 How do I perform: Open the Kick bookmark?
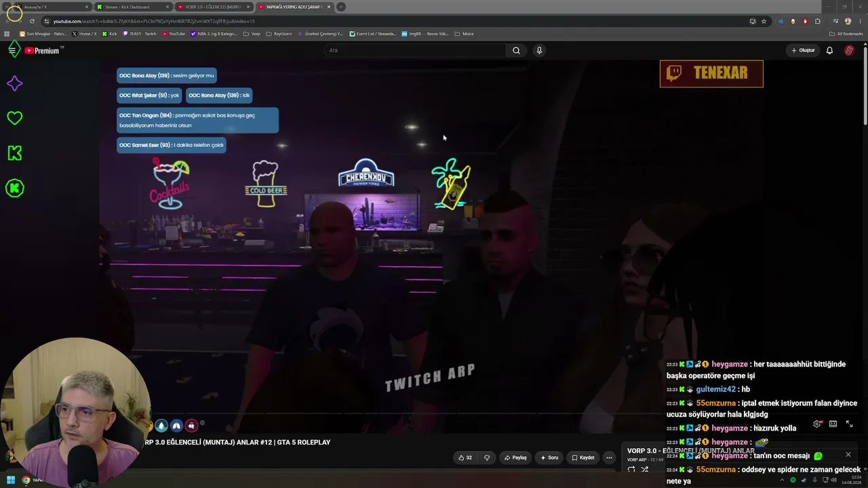pos(109,34)
